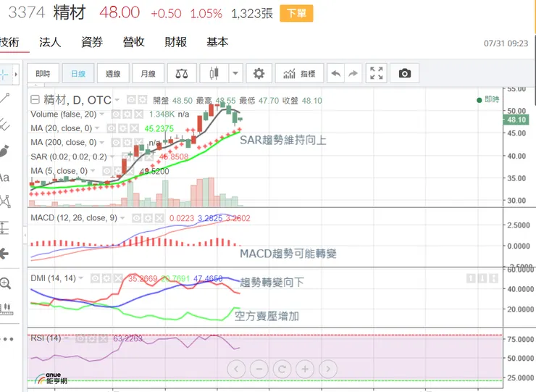This screenshot has height=392, width=536.
Task: Open the 基本 fundamentals tab
Action: click(217, 42)
